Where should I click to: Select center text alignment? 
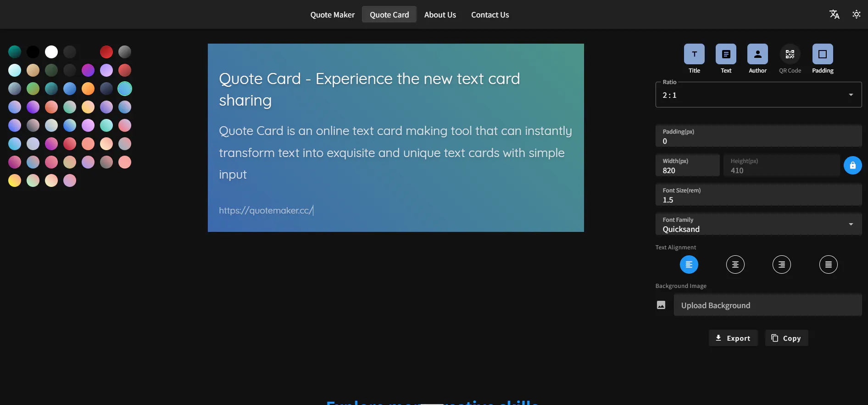735,264
